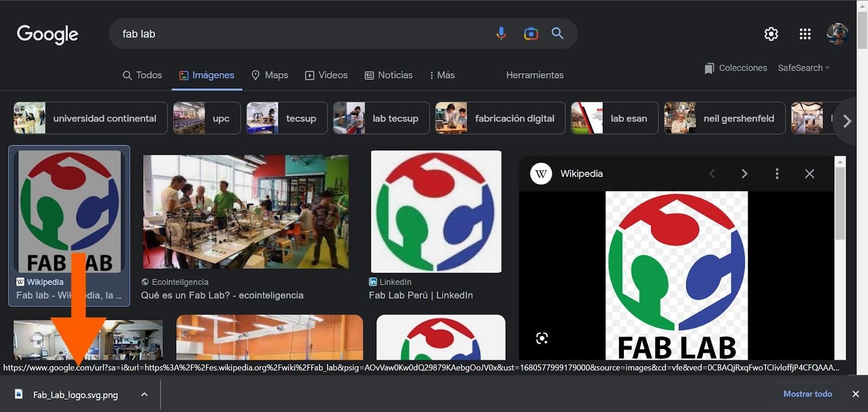Viewport: 868px width, 412px height.
Task: Go to previous image in preview panel
Action: pos(712,174)
